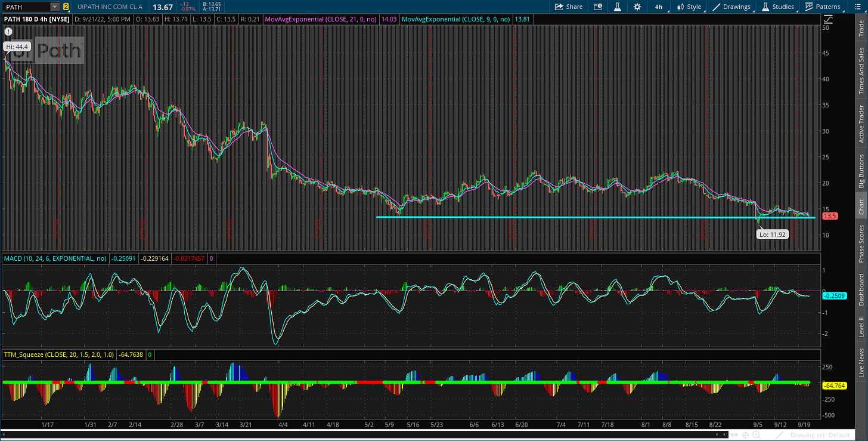
Task: Click MovAvgExponential (CLOSE, 9, 0, no) label
Action: pyautogui.click(x=456, y=19)
